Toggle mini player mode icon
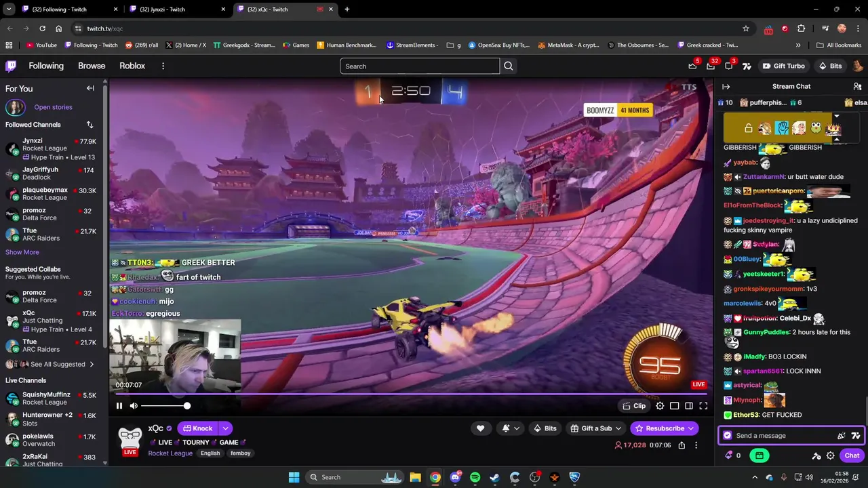 tap(675, 406)
